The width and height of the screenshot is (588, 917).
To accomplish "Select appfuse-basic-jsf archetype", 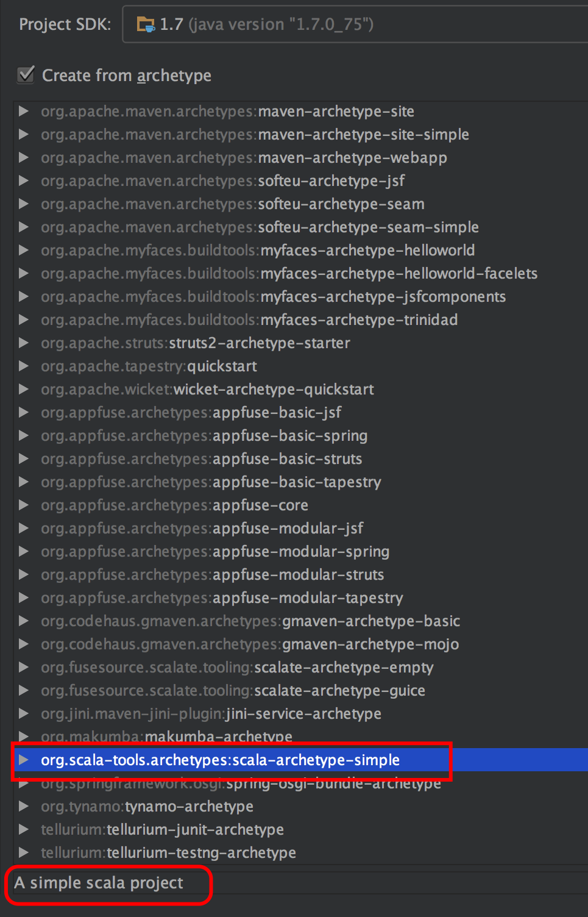I will coord(191,412).
